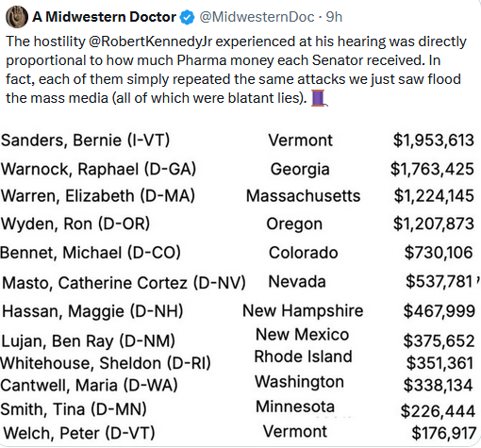Open the A Midwestern Doctor display name
Image resolution: width=481 pixels, height=448 pixels.
(x=104, y=17)
